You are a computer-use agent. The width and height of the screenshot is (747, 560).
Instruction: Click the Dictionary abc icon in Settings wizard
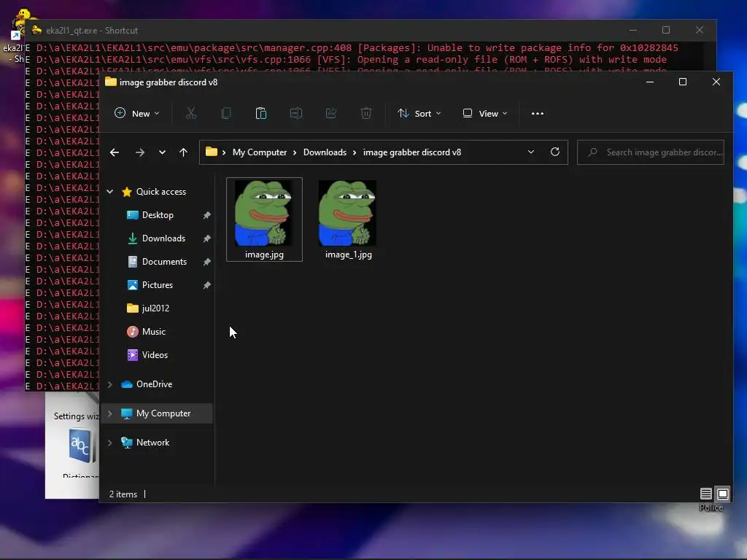pos(80,446)
